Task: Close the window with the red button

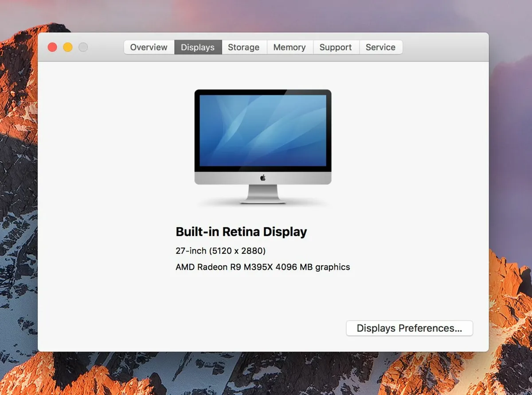Action: pos(52,47)
